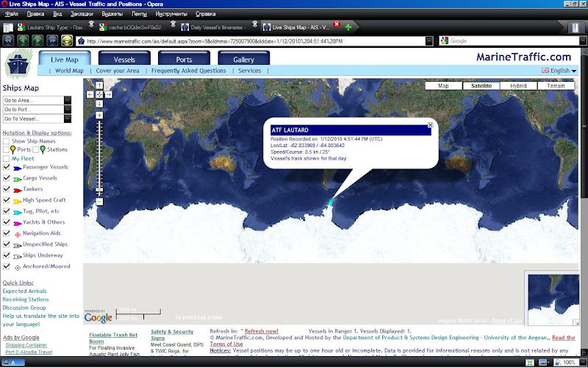
Task: Open a new Opera tab with plus icon
Action: pyautogui.click(x=348, y=27)
